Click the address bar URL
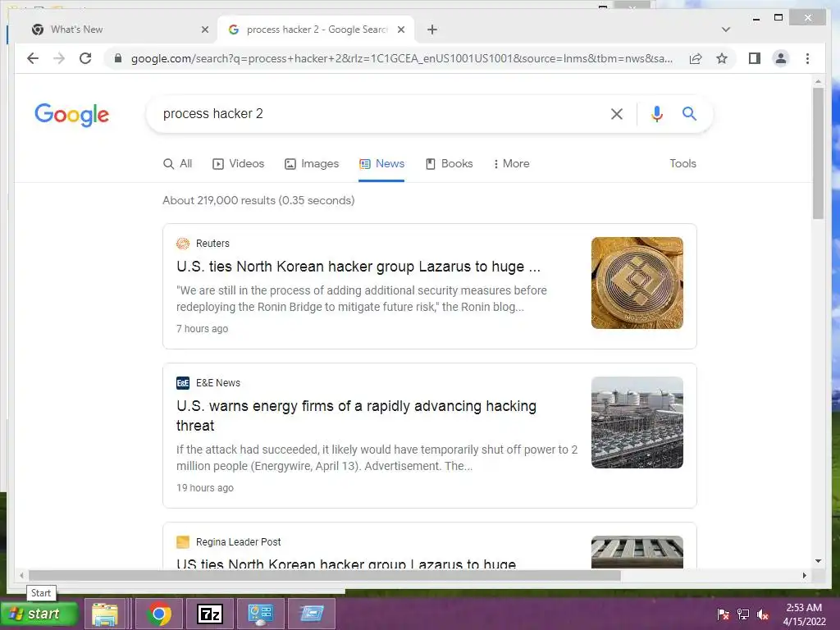The width and height of the screenshot is (840, 630). pyautogui.click(x=402, y=58)
